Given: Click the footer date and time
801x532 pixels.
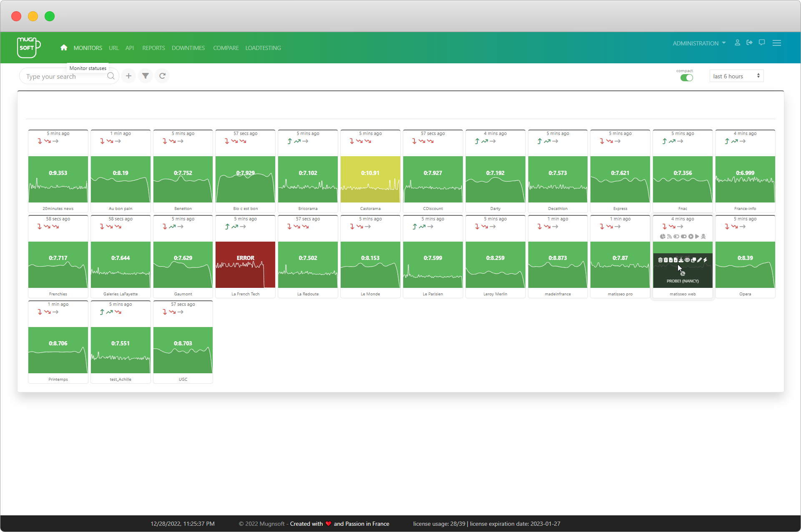Looking at the screenshot, I should (x=183, y=524).
